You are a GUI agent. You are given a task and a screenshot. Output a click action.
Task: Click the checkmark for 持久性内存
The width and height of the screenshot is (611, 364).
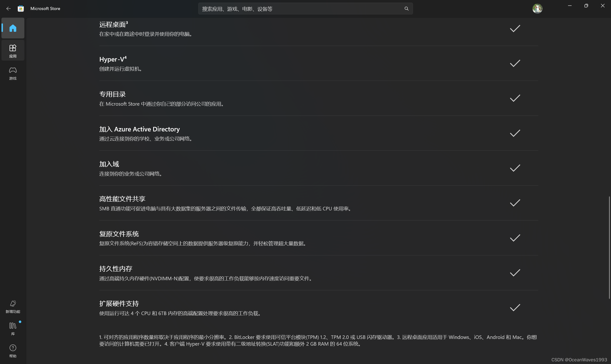(x=515, y=273)
